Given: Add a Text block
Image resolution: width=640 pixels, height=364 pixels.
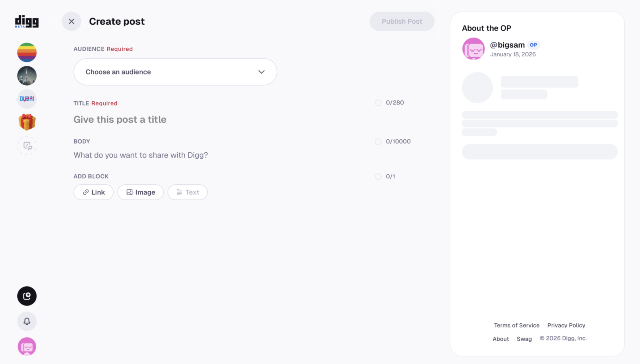Looking at the screenshot, I should [x=188, y=192].
